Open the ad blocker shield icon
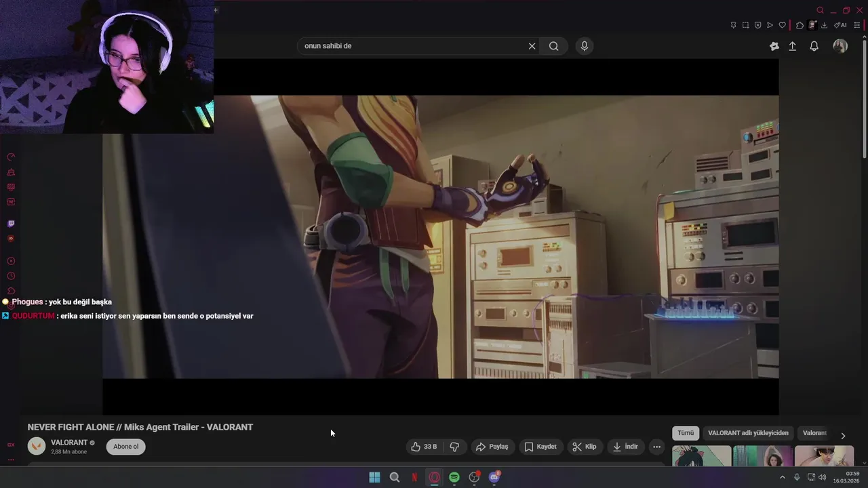This screenshot has width=868, height=488. click(x=757, y=25)
